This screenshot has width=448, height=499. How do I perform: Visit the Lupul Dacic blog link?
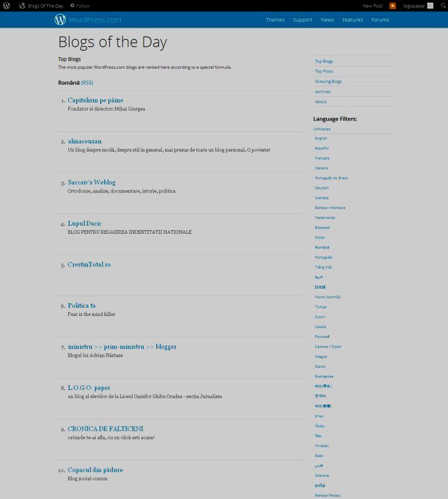click(85, 223)
